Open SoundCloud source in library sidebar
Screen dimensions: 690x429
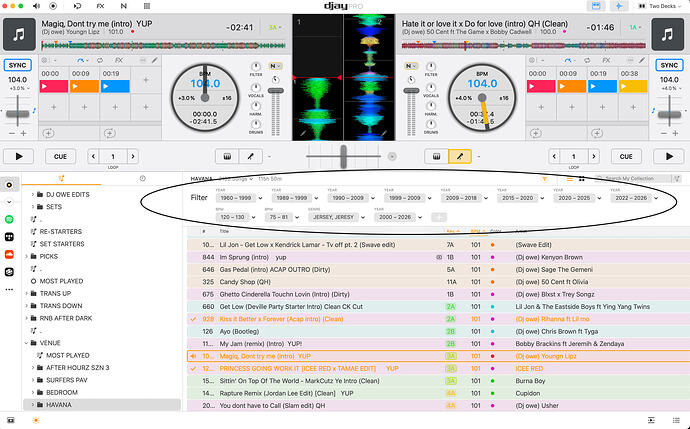9,254
